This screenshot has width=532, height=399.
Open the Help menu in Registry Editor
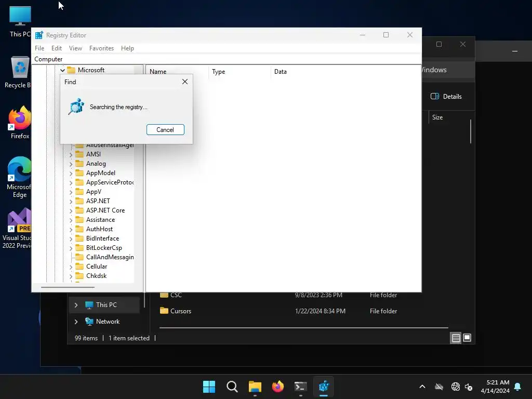pos(127,48)
